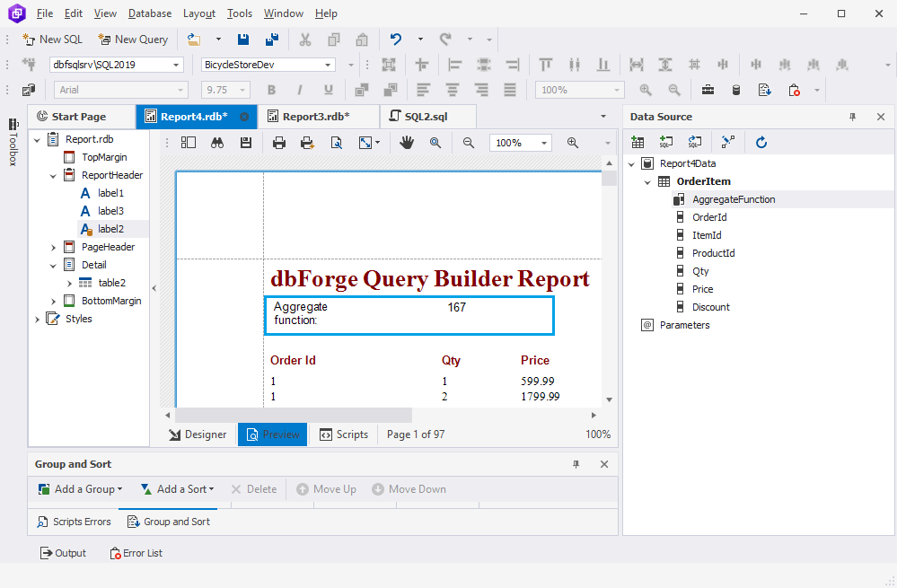Screen dimensions: 897x588
Task: Save the document with the floppy disk icon
Action: coord(243,39)
